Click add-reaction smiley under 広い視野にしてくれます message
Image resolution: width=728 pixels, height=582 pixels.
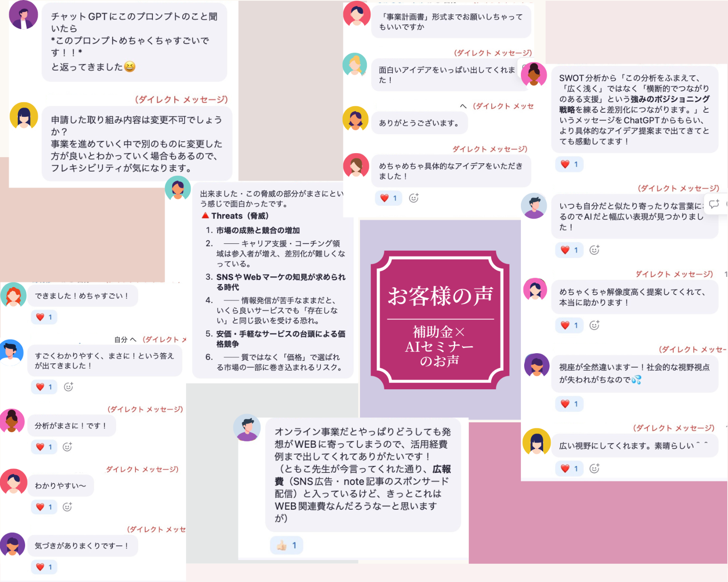click(x=594, y=468)
